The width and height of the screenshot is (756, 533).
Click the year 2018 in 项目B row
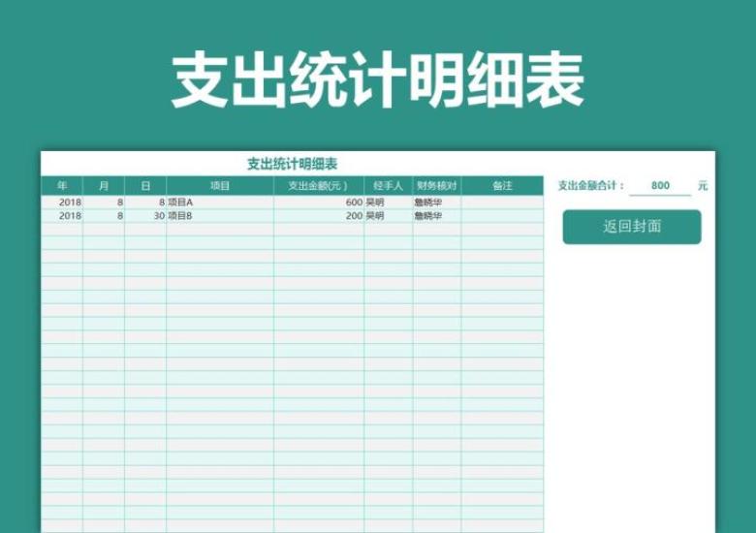point(62,215)
